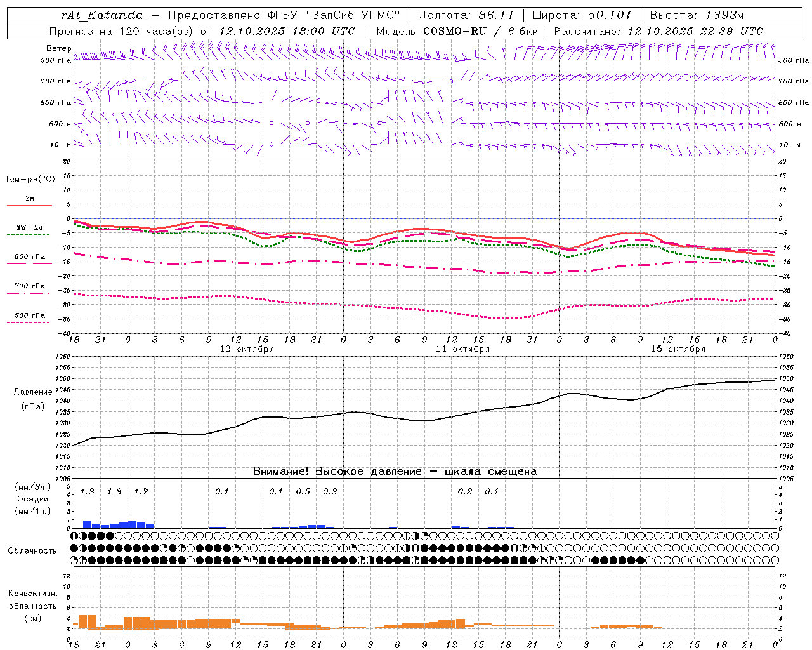The image size is (812, 650).
Task: Select the 700 гПа temperature legend entry
Action: [x=29, y=286]
